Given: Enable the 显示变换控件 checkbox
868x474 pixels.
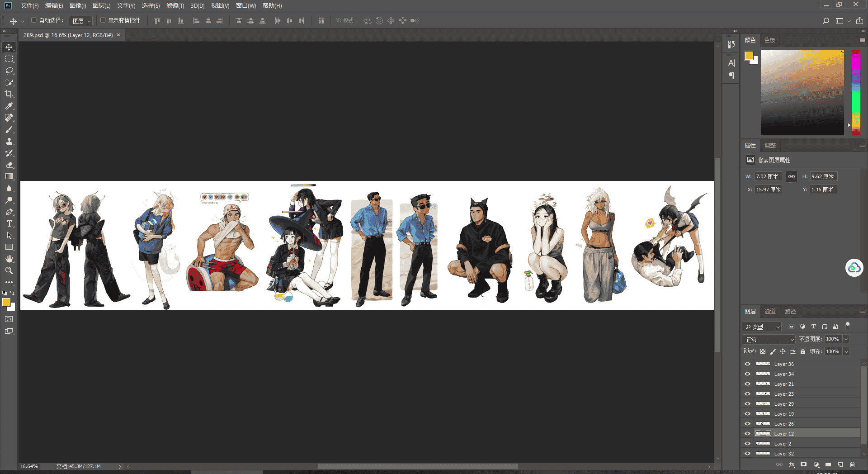Looking at the screenshot, I should 103,20.
